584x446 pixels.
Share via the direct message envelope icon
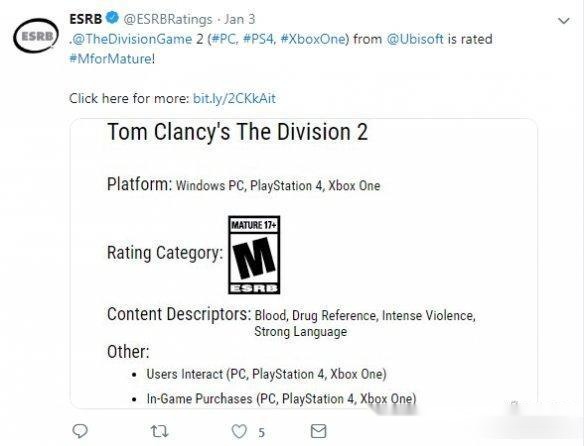318,431
